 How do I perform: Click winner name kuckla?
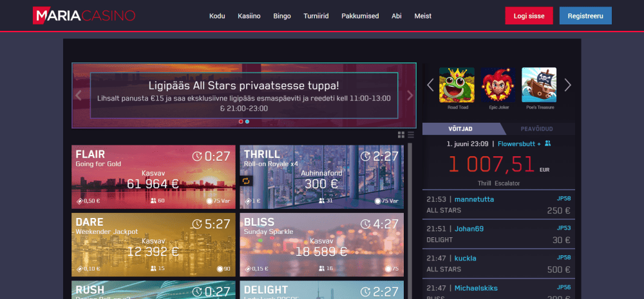[466, 258]
